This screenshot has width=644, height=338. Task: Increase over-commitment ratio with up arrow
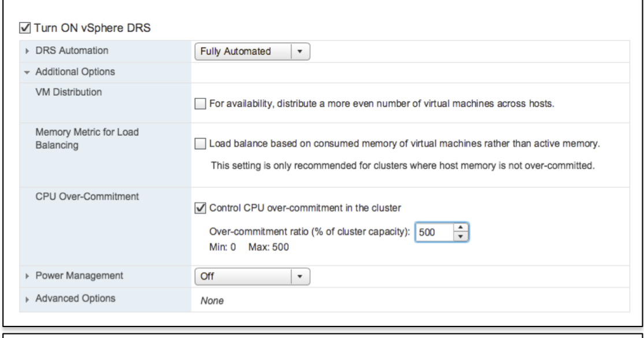(461, 228)
